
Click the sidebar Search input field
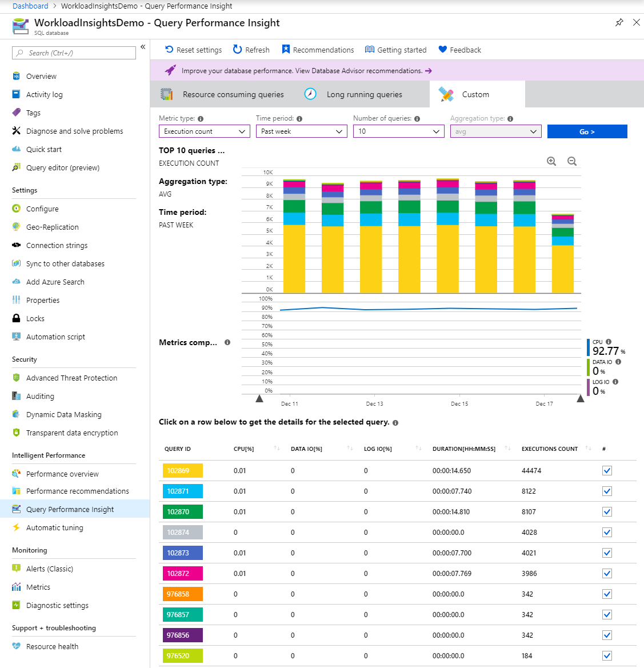[x=74, y=53]
